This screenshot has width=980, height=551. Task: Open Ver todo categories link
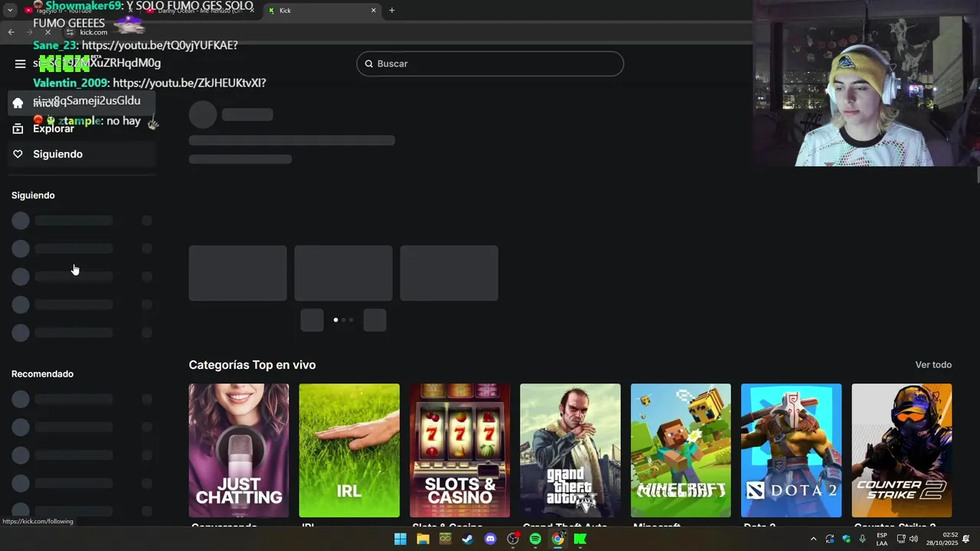coord(933,365)
